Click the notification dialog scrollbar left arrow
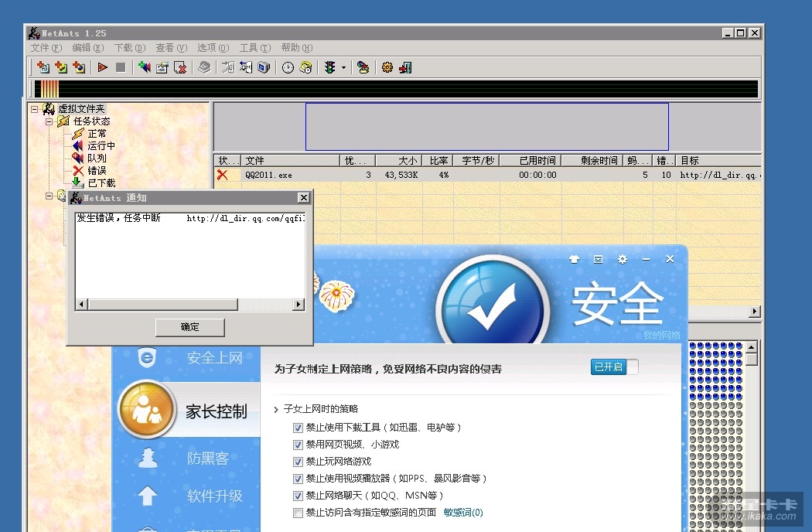The image size is (812, 532). pyautogui.click(x=81, y=304)
